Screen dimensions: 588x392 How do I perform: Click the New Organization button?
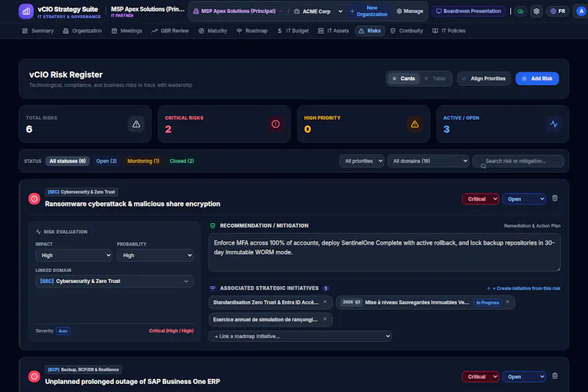click(x=369, y=11)
